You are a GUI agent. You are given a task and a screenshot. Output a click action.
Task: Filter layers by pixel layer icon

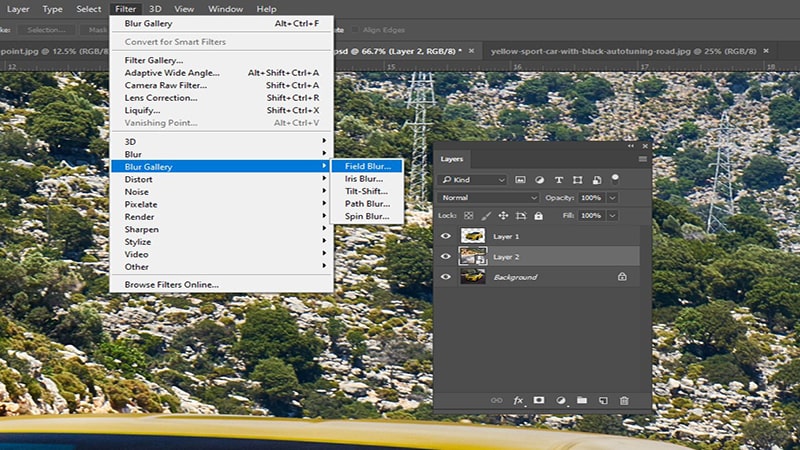(520, 180)
